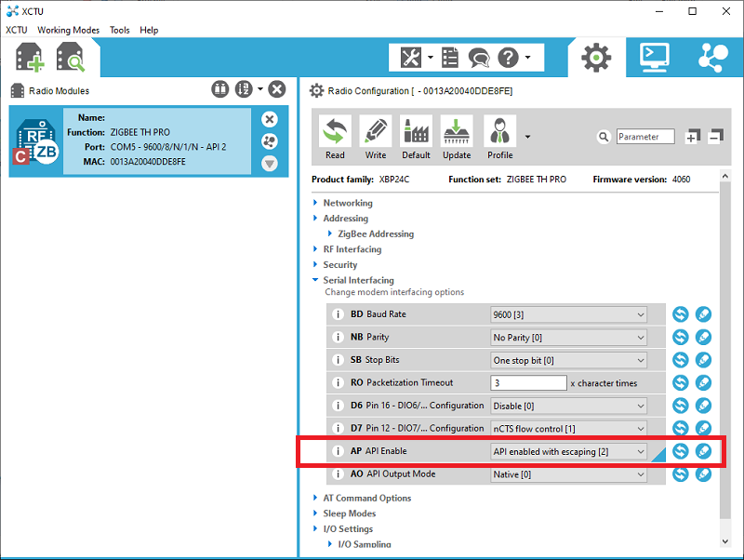Refresh the AP API Enable parameter value
The height and width of the screenshot is (560, 744).
tap(680, 451)
